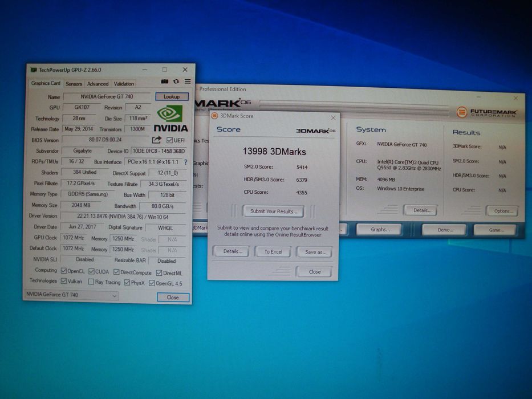Click the GPU-Z refresh icon
This screenshot has height=399, width=532.
176,82
